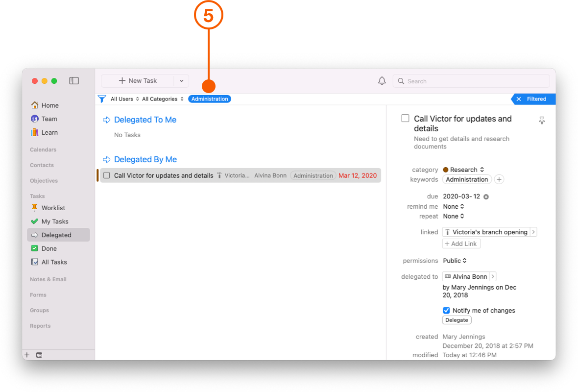Image resolution: width=578 pixels, height=392 pixels.
Task: Open the All Categories filter dropdown
Action: tap(163, 99)
